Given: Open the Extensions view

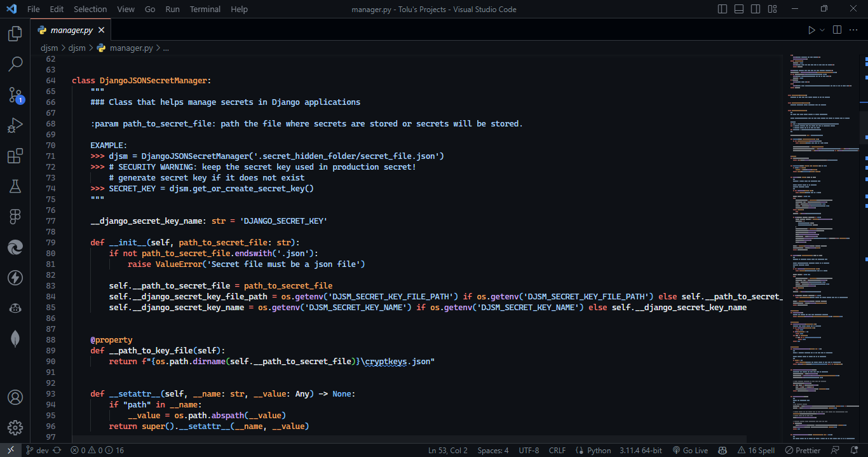Looking at the screenshot, I should [x=15, y=156].
